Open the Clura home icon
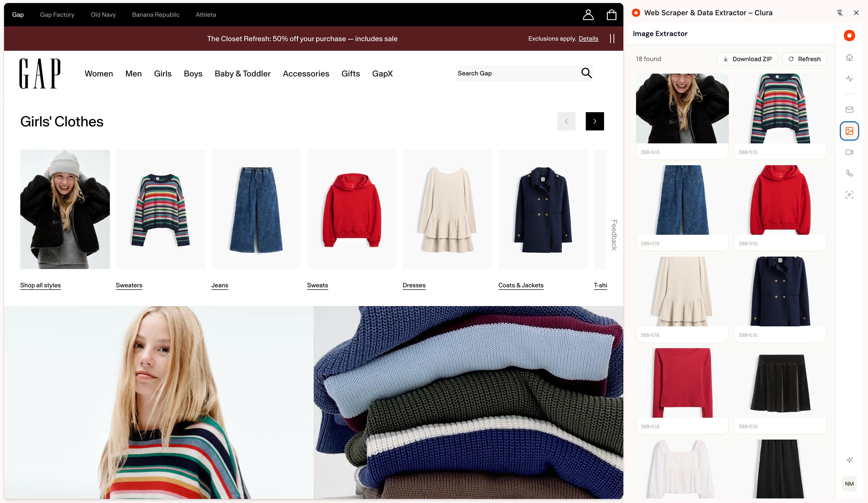The width and height of the screenshot is (868, 503). click(849, 58)
